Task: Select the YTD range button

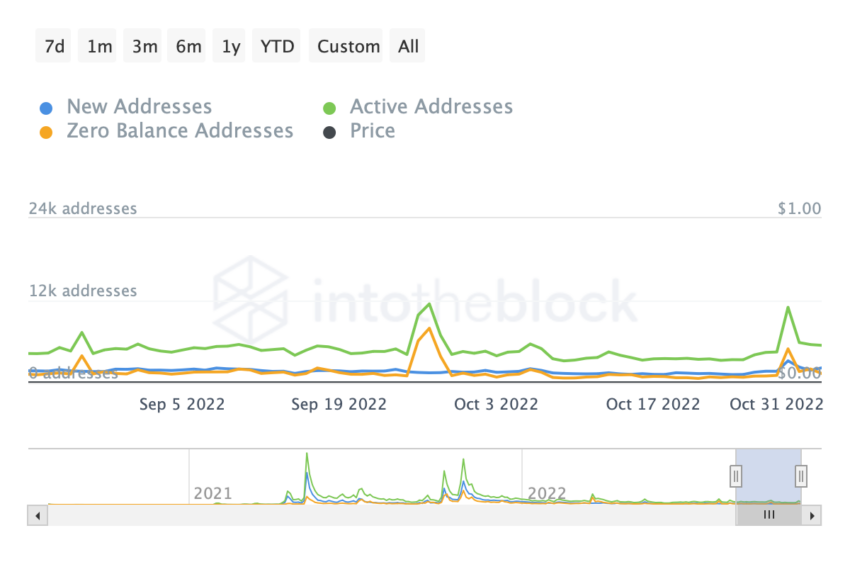Action: click(277, 46)
